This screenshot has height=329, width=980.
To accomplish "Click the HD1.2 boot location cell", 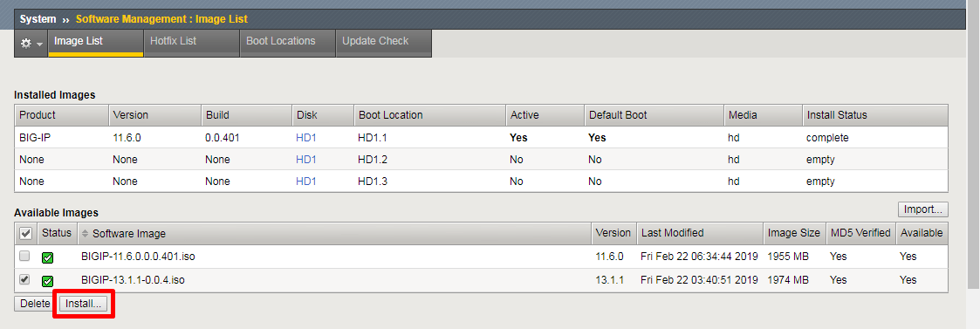I will [x=373, y=160].
